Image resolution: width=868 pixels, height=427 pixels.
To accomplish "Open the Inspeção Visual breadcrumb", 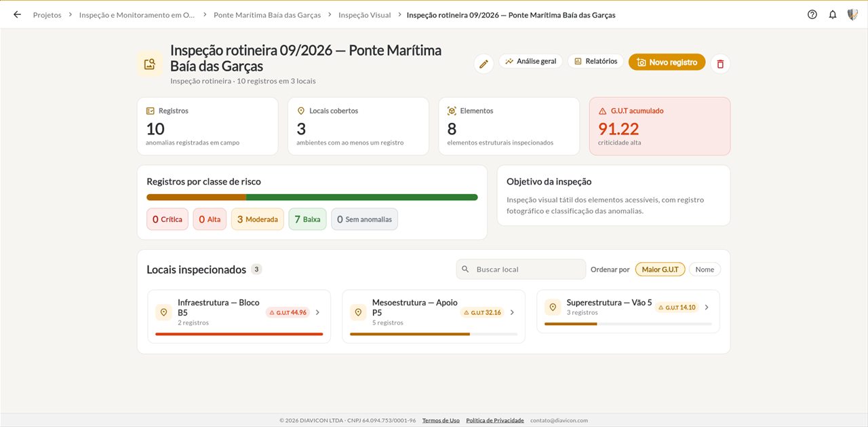I will pos(365,15).
